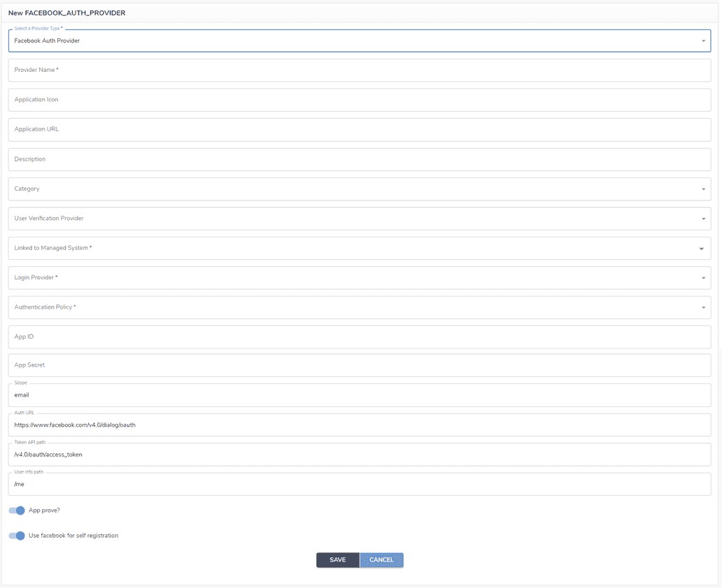Viewport: 723px width, 588px height.
Task: Disable Use facebook for self registration
Action: (17, 536)
